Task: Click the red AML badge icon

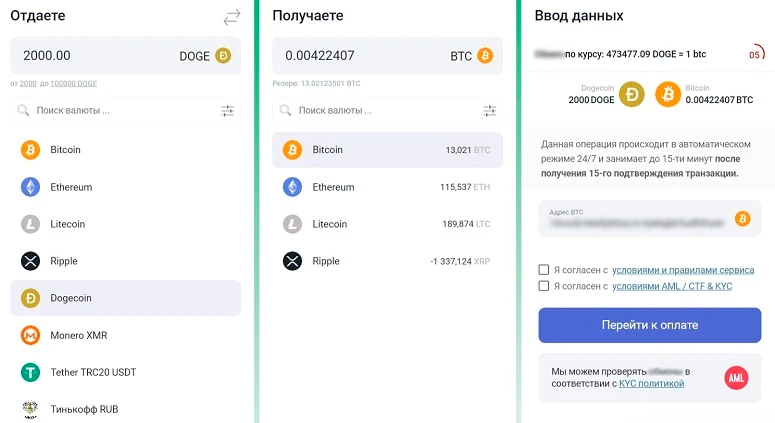Action: tap(736, 377)
